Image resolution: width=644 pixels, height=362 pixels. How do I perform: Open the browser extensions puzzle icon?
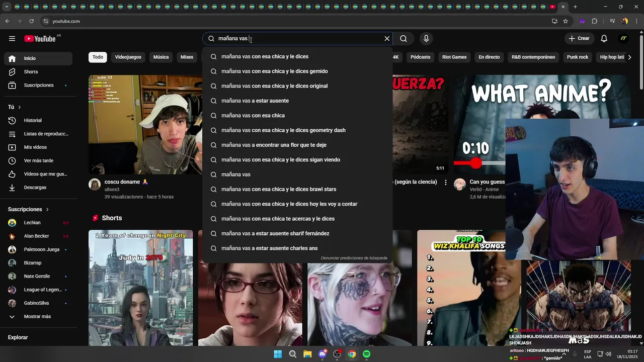[x=595, y=21]
